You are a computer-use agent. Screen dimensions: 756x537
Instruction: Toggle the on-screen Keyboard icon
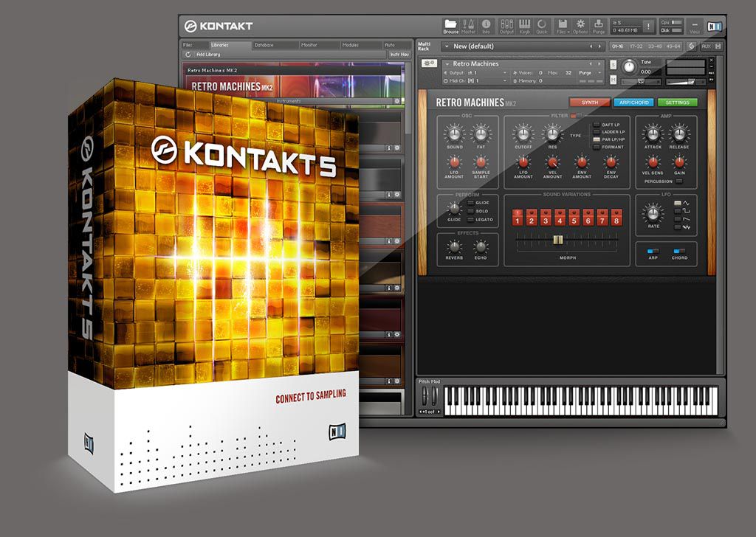525,26
